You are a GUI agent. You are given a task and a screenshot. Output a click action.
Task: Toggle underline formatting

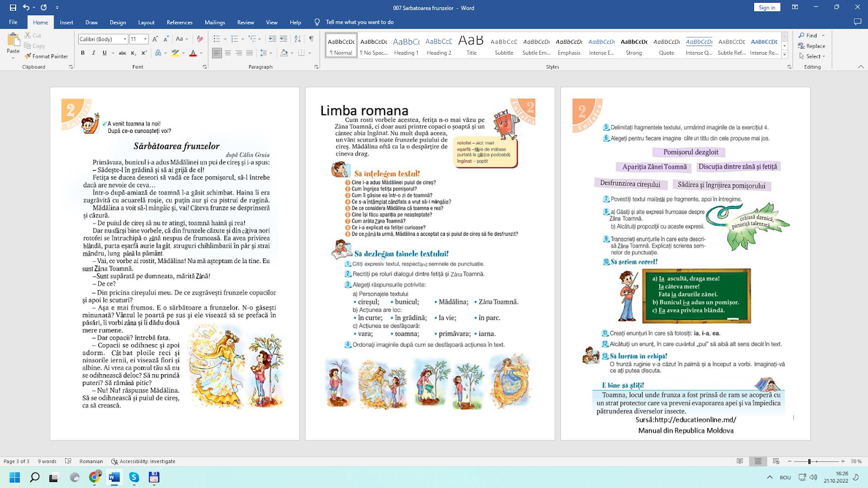coord(104,53)
